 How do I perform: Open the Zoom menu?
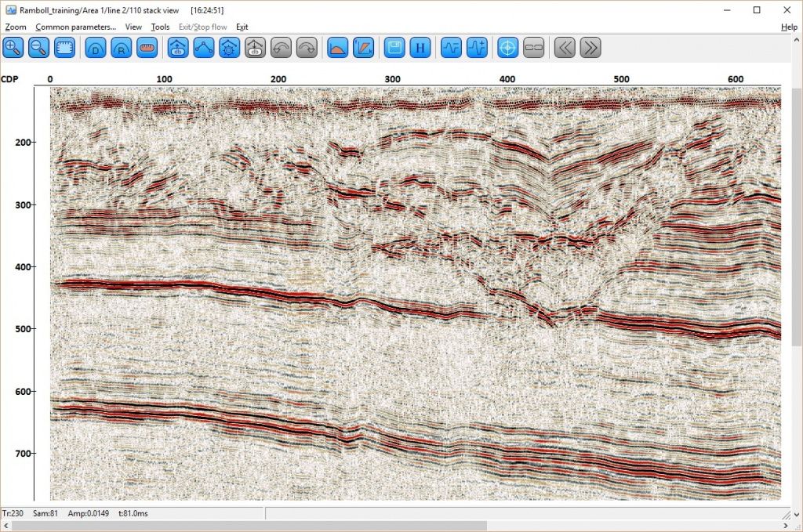[x=16, y=27]
